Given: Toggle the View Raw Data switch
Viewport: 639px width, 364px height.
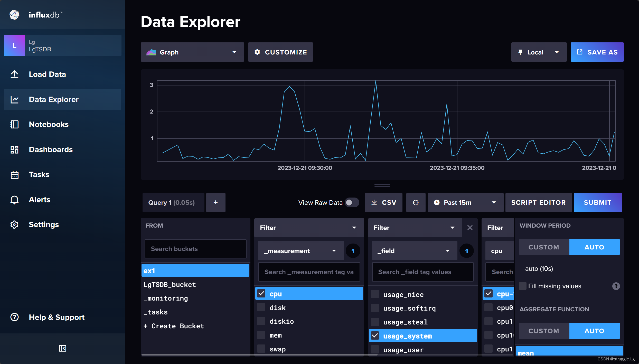Looking at the screenshot, I should (352, 203).
